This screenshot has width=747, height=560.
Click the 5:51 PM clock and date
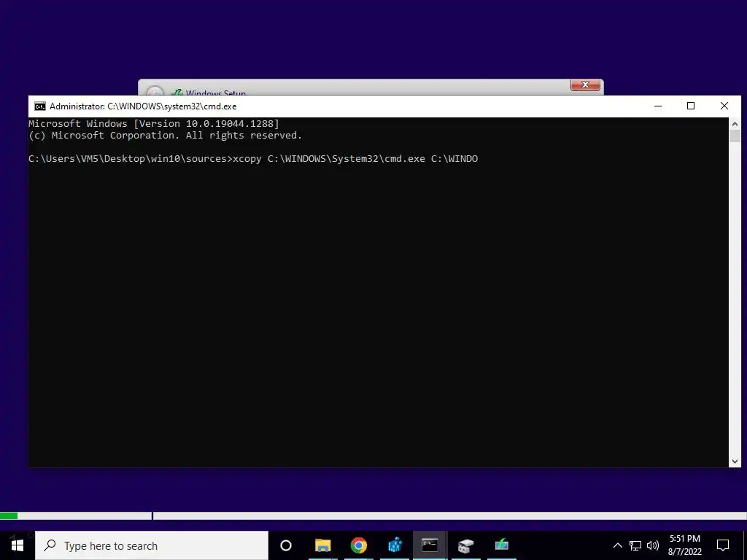684,545
